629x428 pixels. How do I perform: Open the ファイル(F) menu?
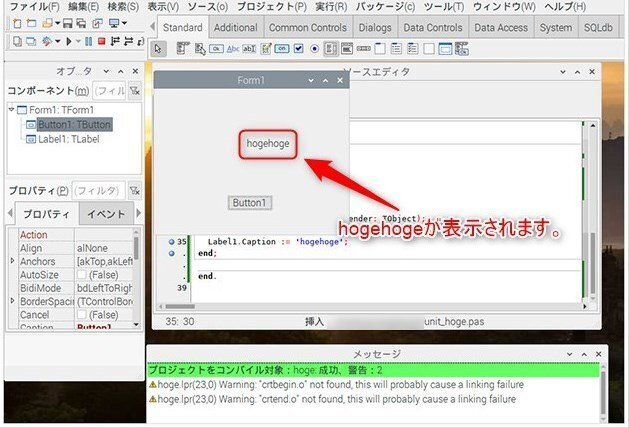click(x=34, y=7)
